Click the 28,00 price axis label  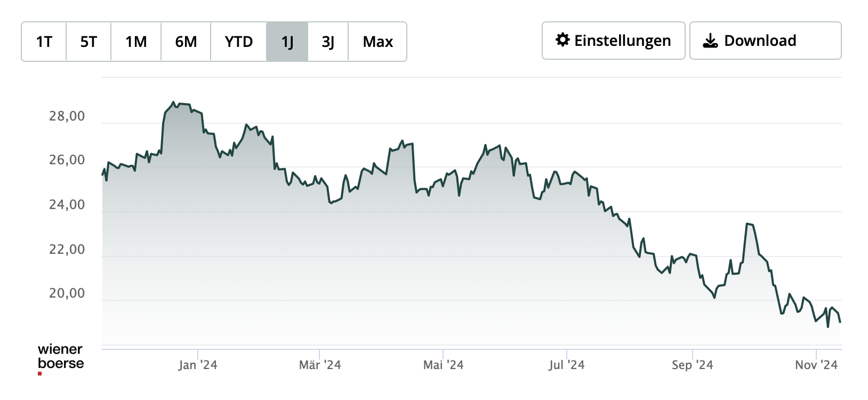click(x=67, y=116)
